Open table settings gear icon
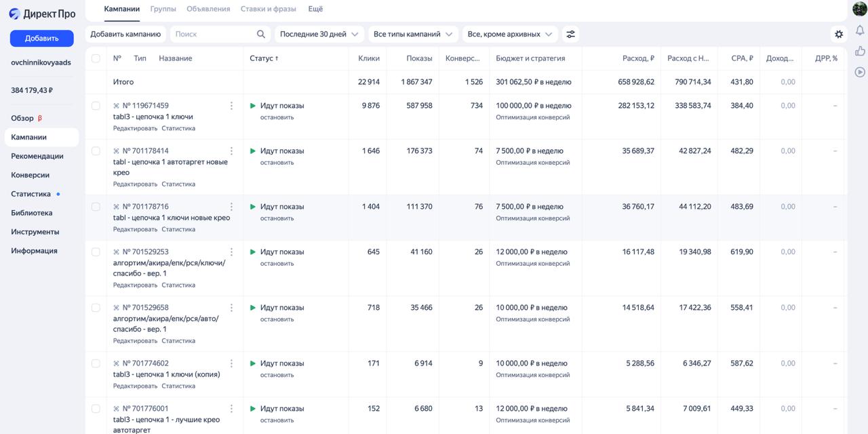This screenshot has width=868, height=434. pyautogui.click(x=839, y=34)
